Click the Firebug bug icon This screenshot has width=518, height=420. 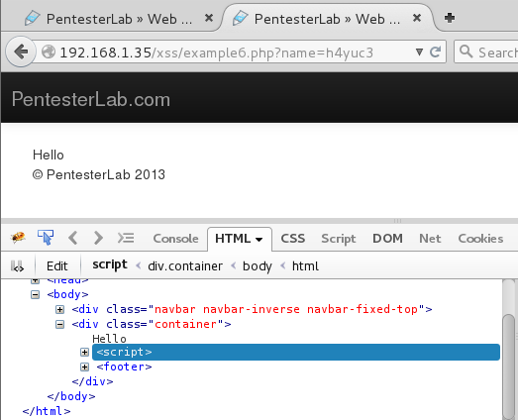(x=18, y=238)
